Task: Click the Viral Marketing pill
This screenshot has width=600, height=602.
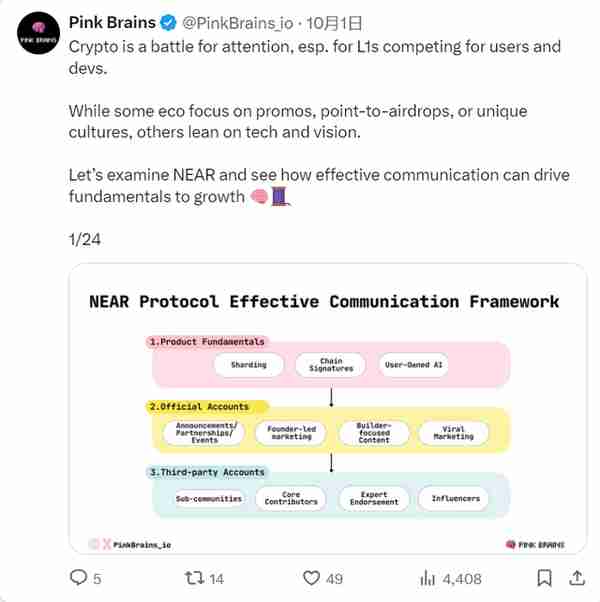Action: 453,433
